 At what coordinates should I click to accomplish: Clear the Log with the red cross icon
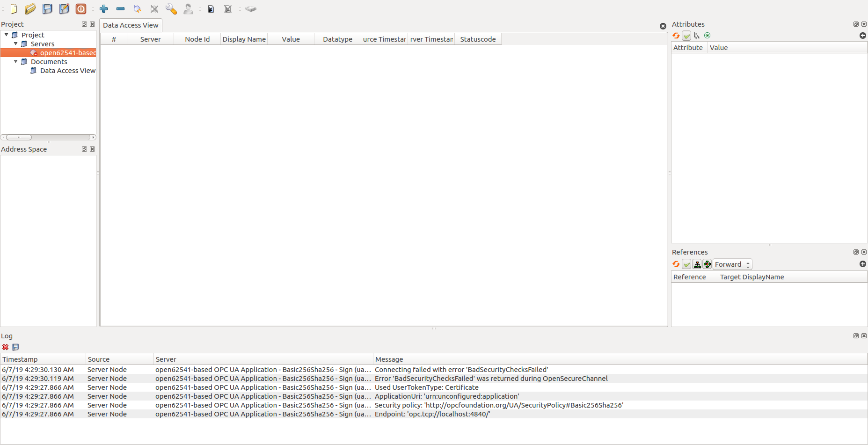(x=5, y=347)
